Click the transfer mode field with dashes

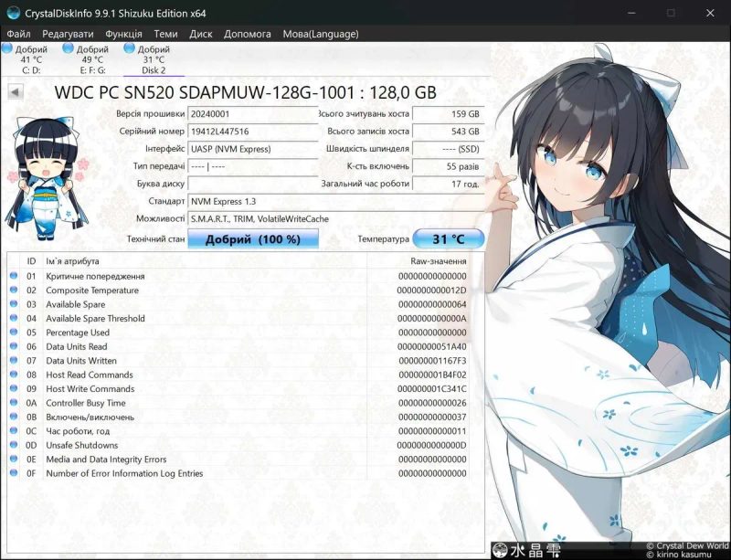(x=253, y=166)
